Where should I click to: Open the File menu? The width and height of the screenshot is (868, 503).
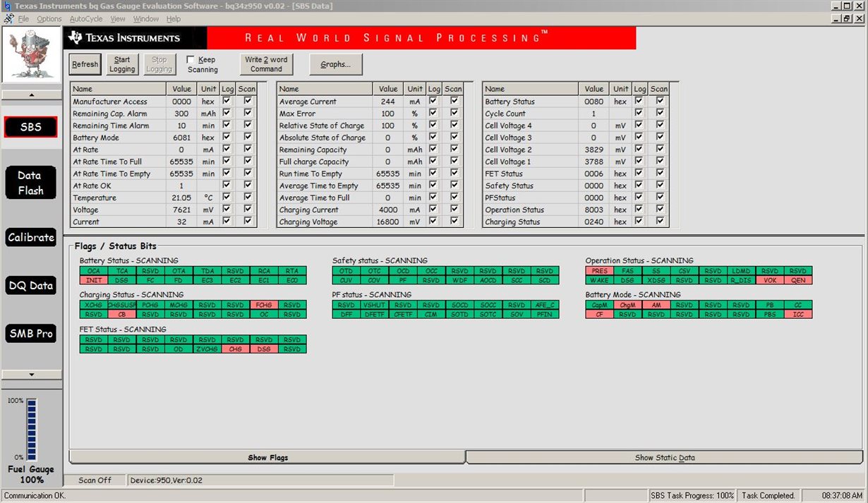[x=24, y=19]
